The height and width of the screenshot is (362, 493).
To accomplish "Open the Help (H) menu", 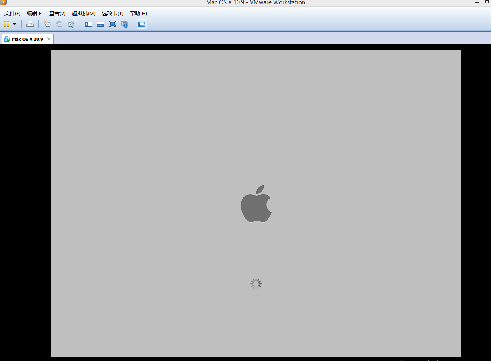I will click(x=139, y=14).
